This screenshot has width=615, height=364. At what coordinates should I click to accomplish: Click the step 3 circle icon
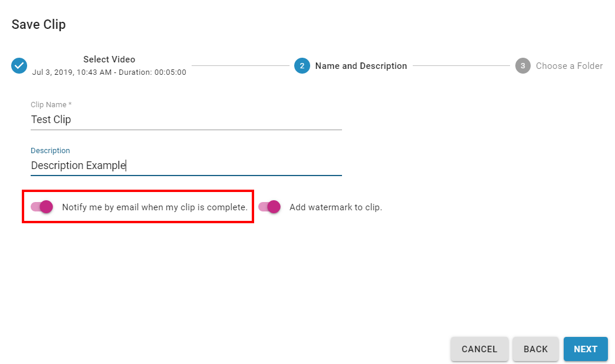tap(522, 66)
